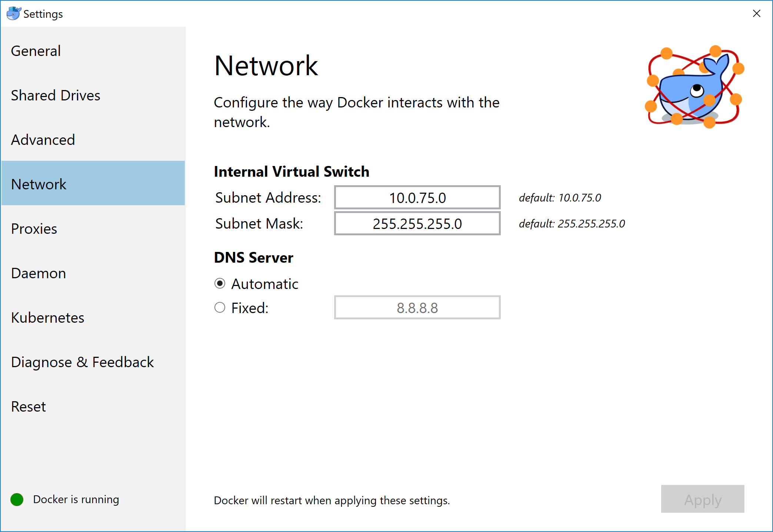Open the Advanced settings section
773x532 pixels.
coord(43,140)
